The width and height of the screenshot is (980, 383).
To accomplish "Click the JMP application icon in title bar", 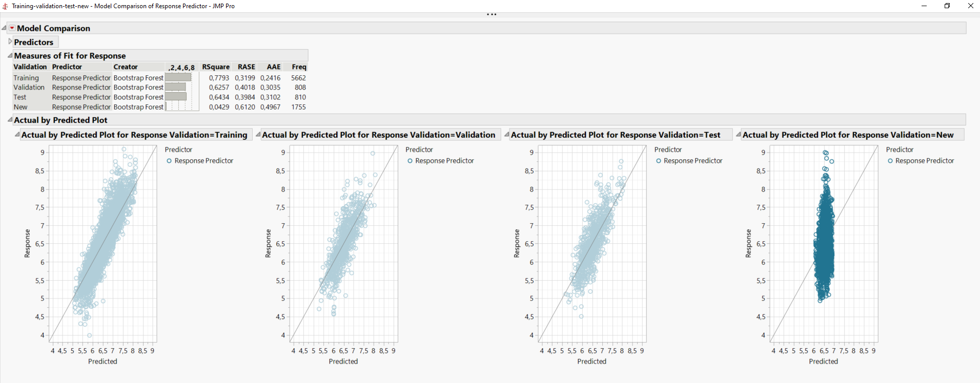I will (x=5, y=6).
